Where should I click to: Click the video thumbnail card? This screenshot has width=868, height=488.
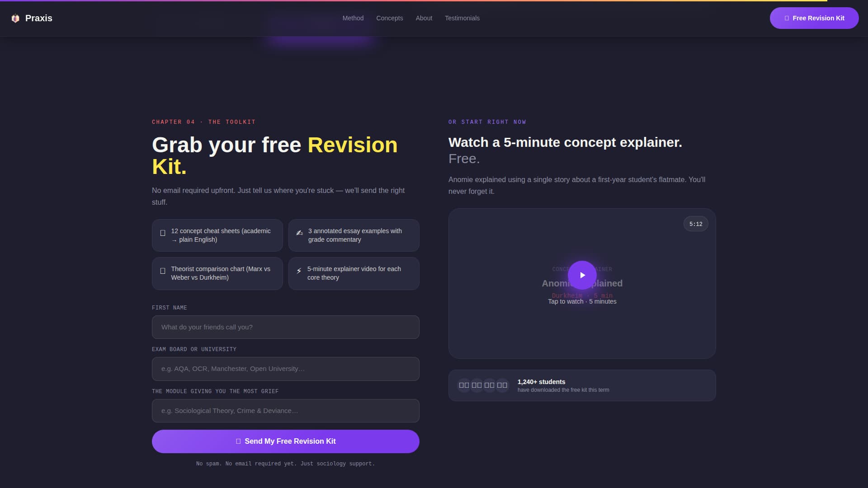(x=582, y=283)
